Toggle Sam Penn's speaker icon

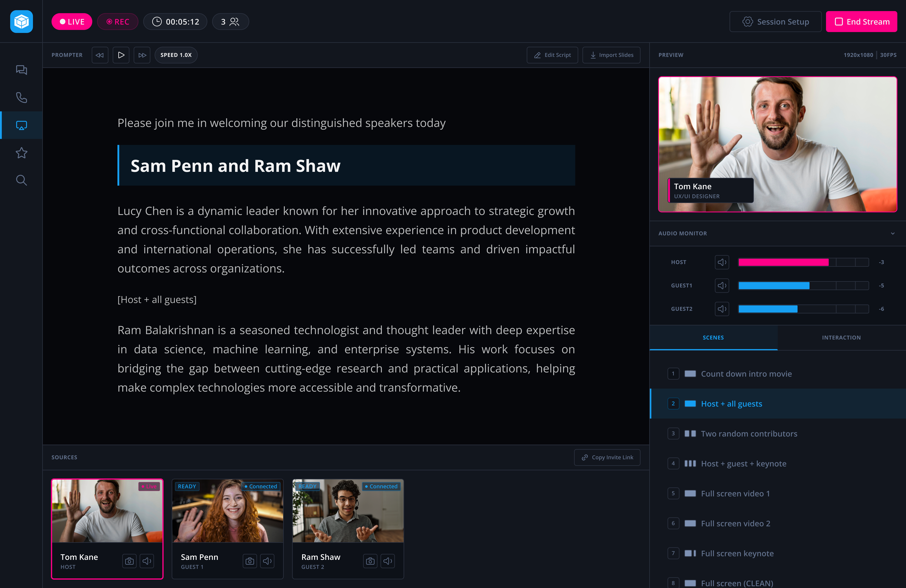tap(267, 561)
